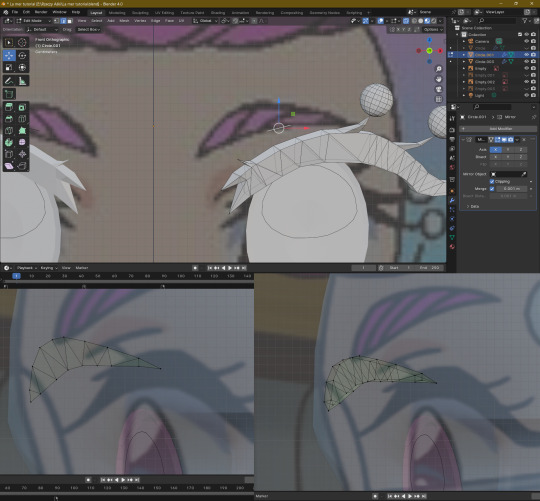The image size is (540, 501).
Task: Select the Select Box tool
Action: point(9,42)
